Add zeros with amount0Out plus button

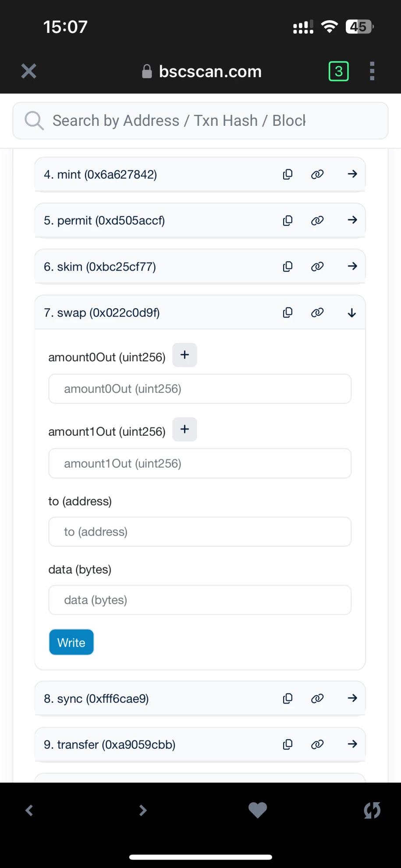click(x=185, y=355)
